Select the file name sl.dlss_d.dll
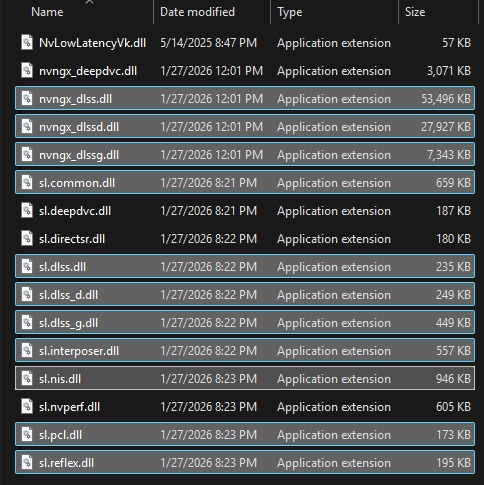This screenshot has height=485, width=484. pos(68,295)
